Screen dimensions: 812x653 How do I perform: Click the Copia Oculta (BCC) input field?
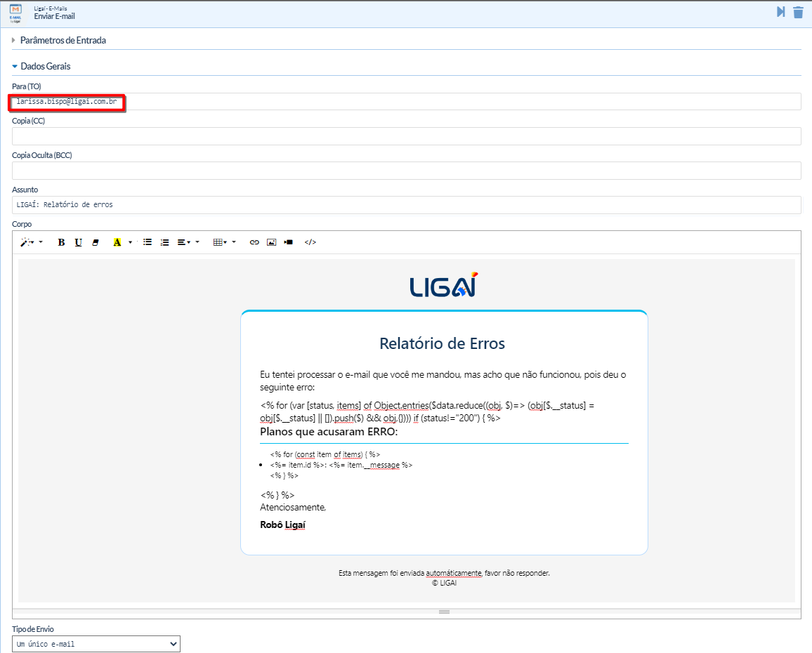pyautogui.click(x=407, y=171)
